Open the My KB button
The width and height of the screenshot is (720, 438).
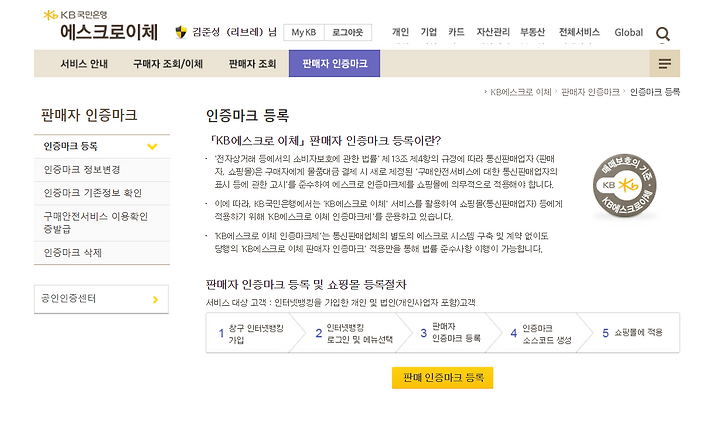(x=304, y=33)
